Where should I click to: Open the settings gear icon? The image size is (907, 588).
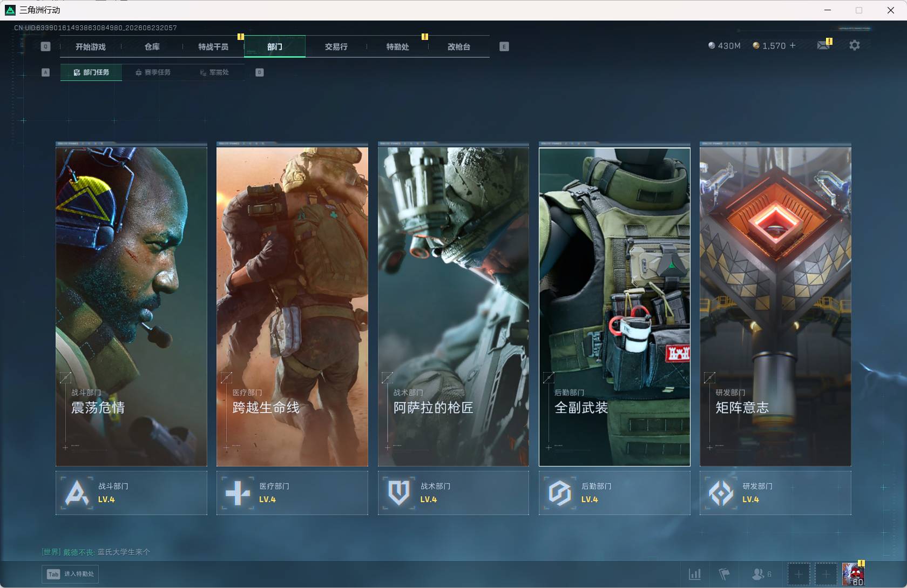coord(854,46)
